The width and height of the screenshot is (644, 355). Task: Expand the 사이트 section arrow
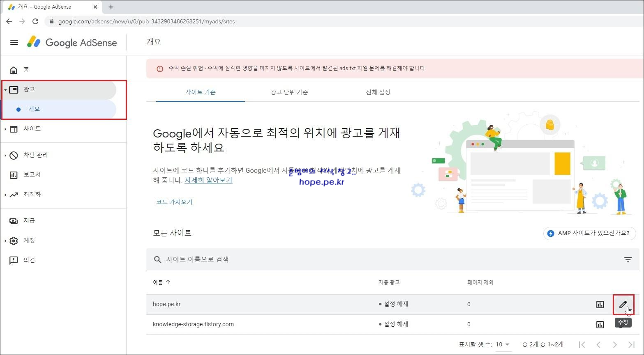tap(5, 129)
